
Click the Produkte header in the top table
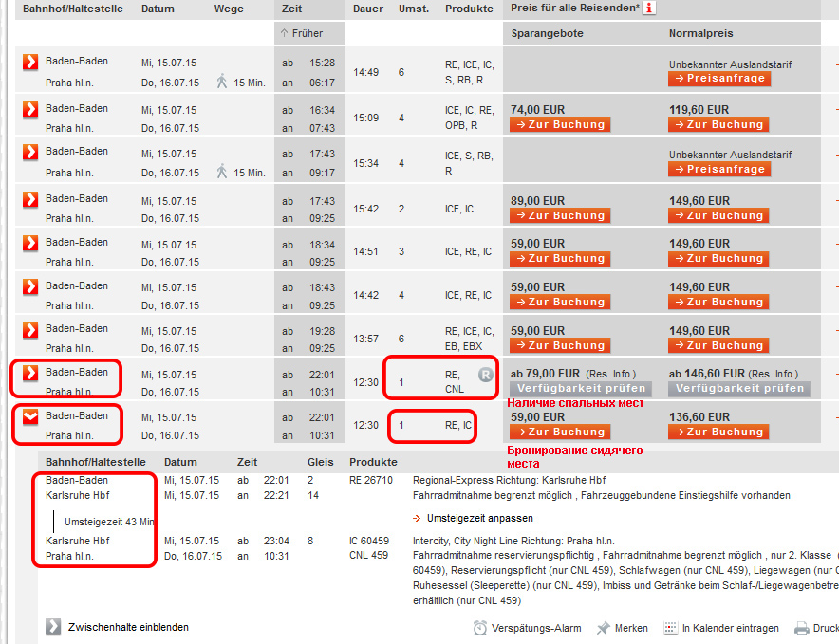(x=469, y=9)
